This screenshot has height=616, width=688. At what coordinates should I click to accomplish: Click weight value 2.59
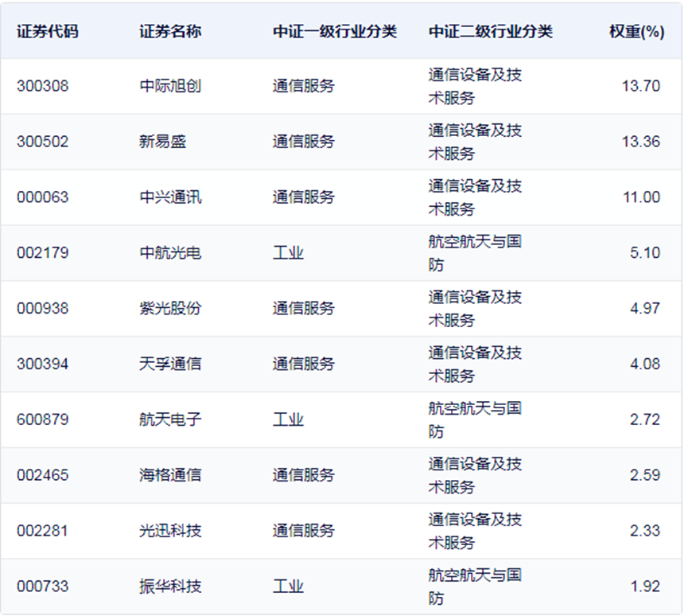645,475
